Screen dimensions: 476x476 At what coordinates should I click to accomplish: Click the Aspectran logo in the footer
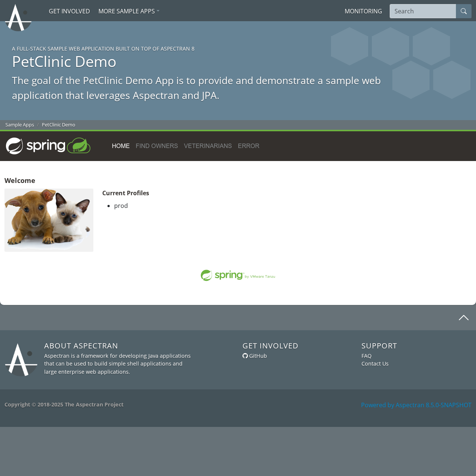(x=21, y=360)
